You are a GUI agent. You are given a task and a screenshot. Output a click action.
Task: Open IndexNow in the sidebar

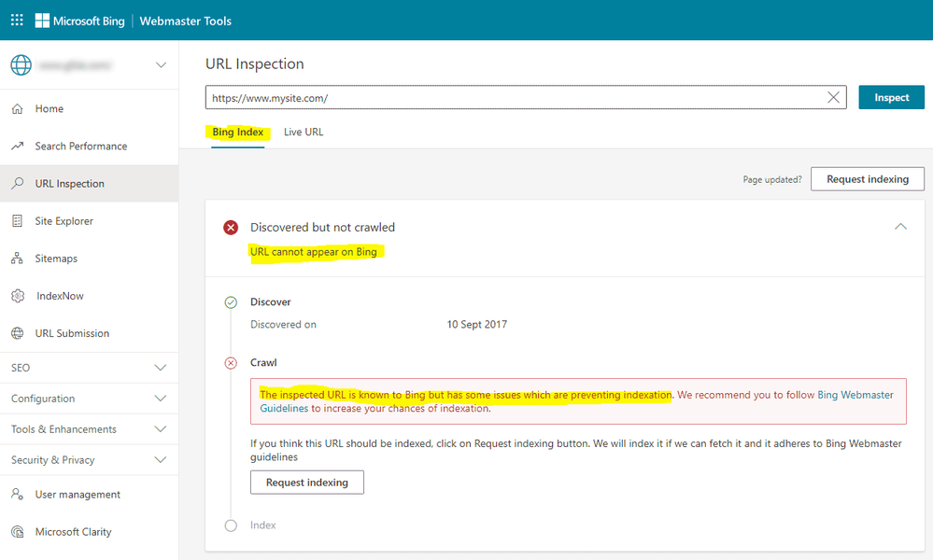90,296
